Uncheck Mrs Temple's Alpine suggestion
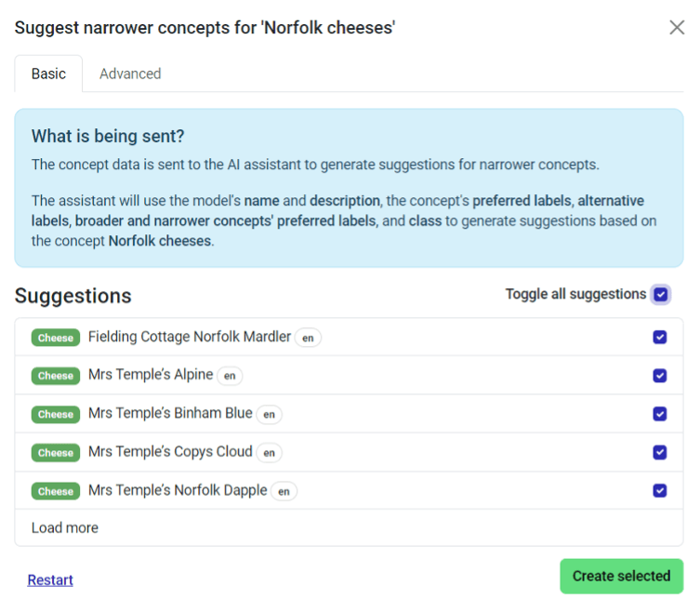Screen dimensions: 700x612 tap(660, 376)
